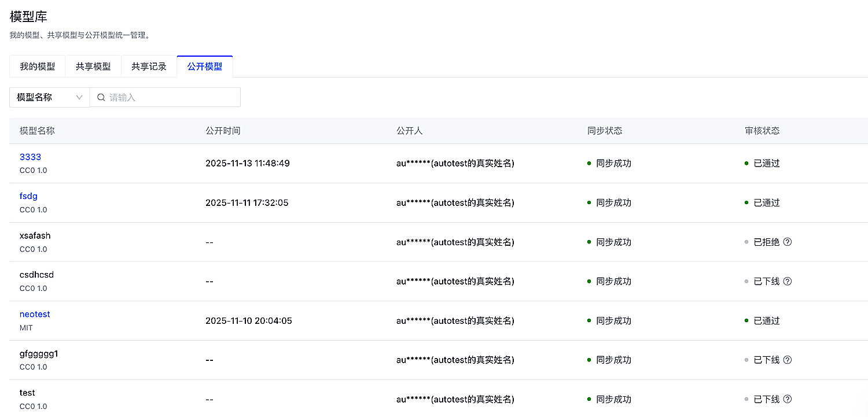Image resolution: width=868 pixels, height=417 pixels.
Task: Click 同步成功 status in the fsdg row
Action: pyautogui.click(x=613, y=203)
